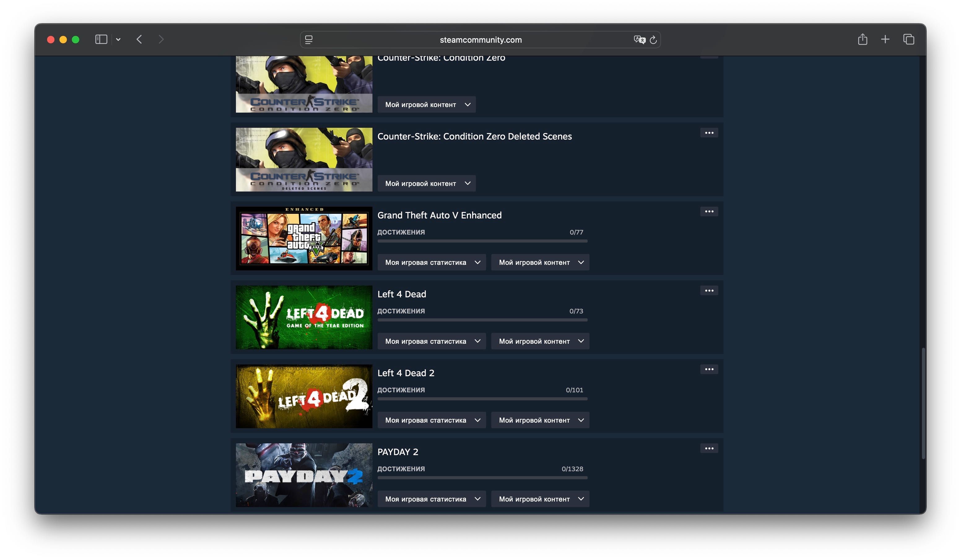Open the Share icon in toolbar
Screen dimensions: 961x560
tap(863, 39)
